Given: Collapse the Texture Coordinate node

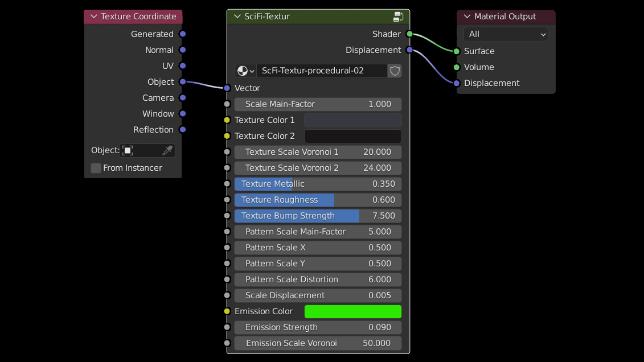Looking at the screenshot, I should 94,17.
